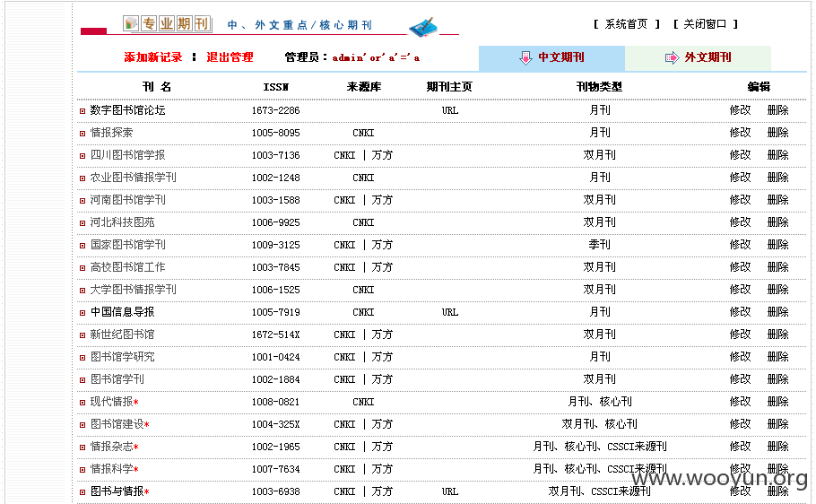Viewport: 816px width, 504px height.
Task: Click 修改 for 河北科技图苑
Action: 740,222
